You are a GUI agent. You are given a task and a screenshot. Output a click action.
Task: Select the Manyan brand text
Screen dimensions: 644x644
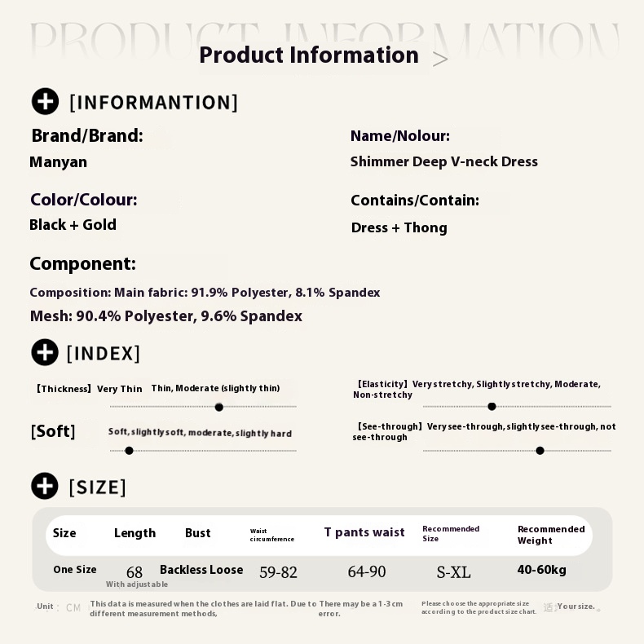58,162
